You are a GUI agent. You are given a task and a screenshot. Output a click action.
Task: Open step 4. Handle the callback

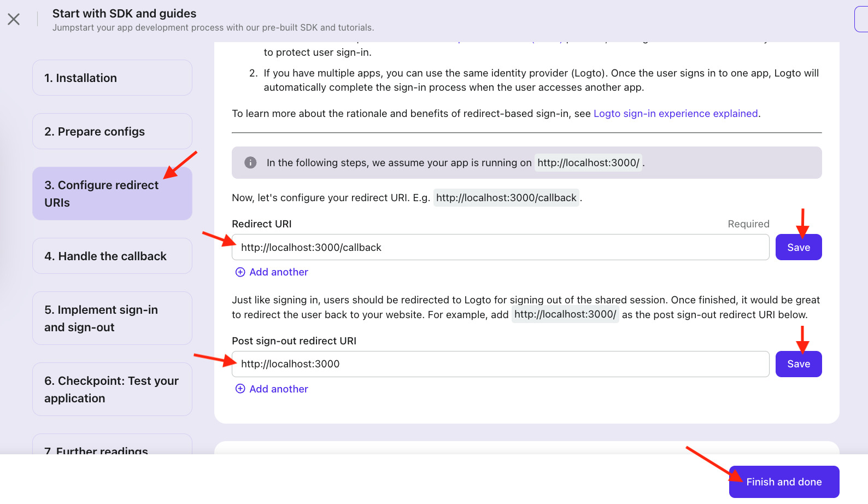click(112, 256)
